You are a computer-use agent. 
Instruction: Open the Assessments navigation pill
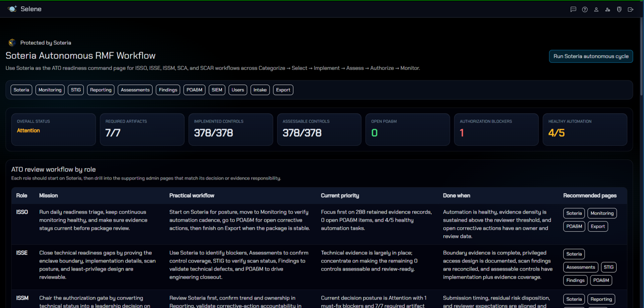coord(135,90)
